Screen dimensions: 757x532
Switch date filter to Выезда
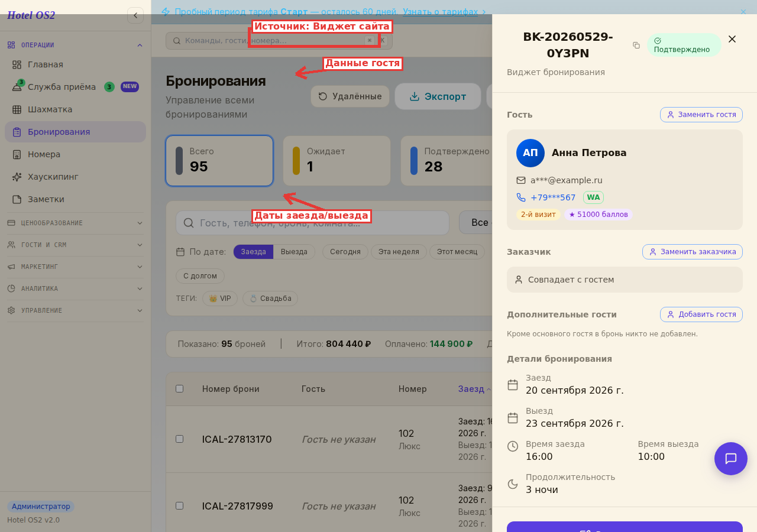(294, 252)
